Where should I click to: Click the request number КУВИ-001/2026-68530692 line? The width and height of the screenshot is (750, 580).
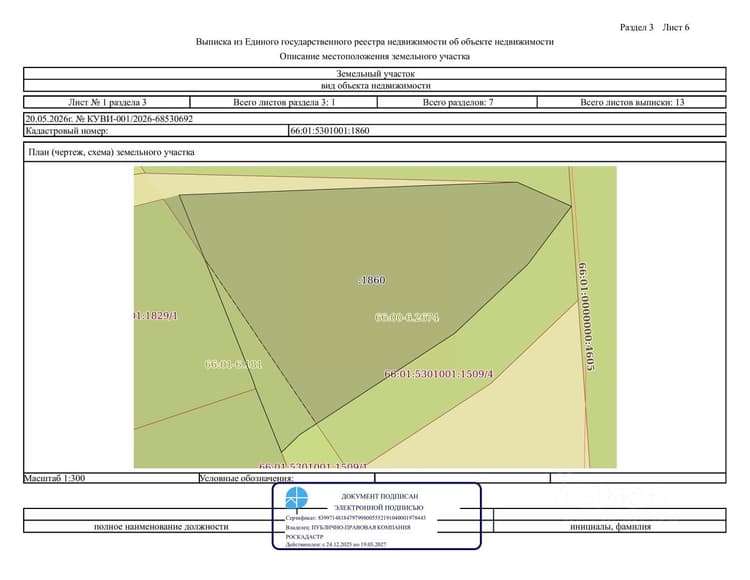point(109,119)
